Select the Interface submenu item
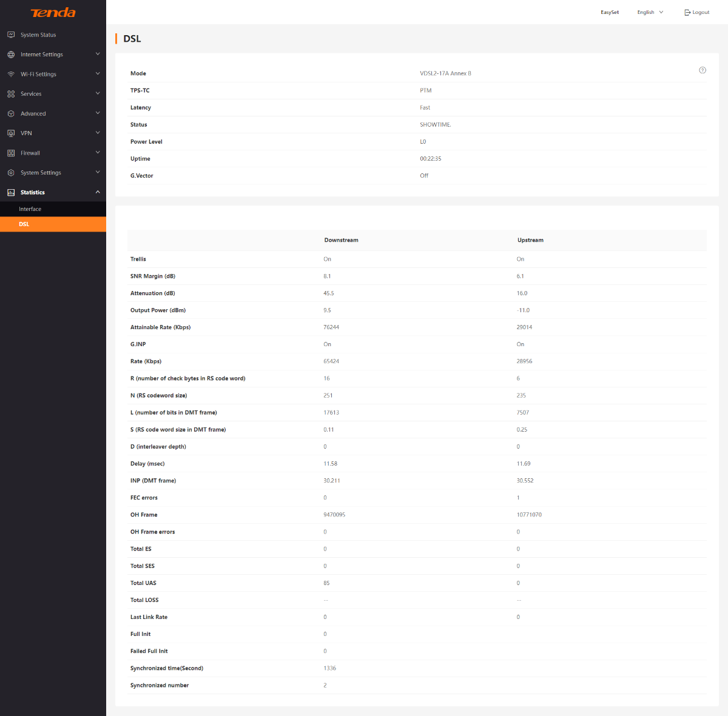The height and width of the screenshot is (716, 728). pos(53,209)
